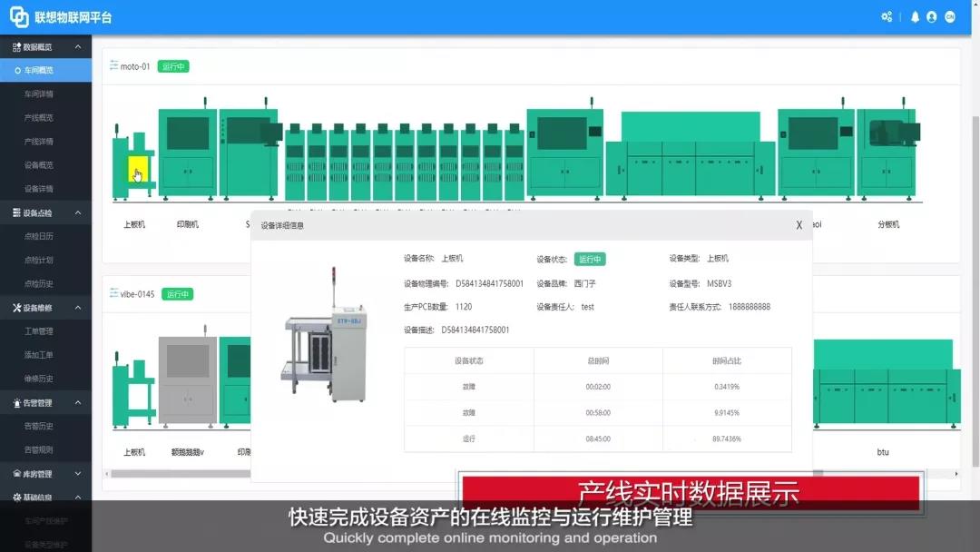Image resolution: width=980 pixels, height=552 pixels.
Task: Go to 维修历史 in the sidebar
Action: point(39,379)
